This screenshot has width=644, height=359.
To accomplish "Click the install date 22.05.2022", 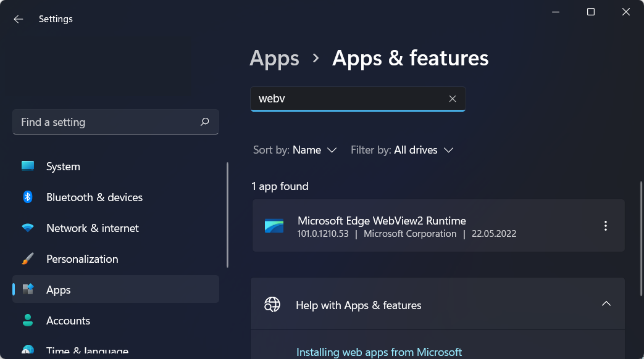I will pos(494,233).
